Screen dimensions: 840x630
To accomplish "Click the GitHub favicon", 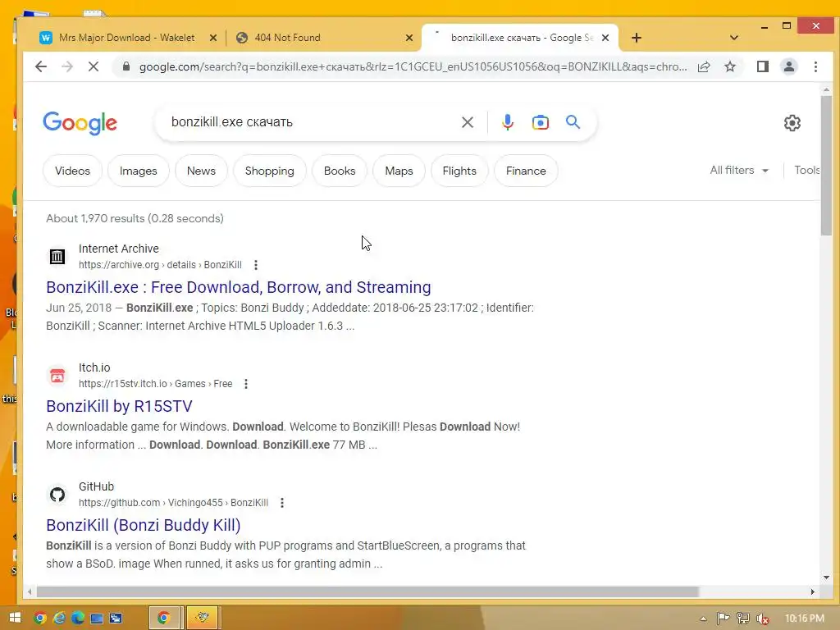I will pos(57,495).
